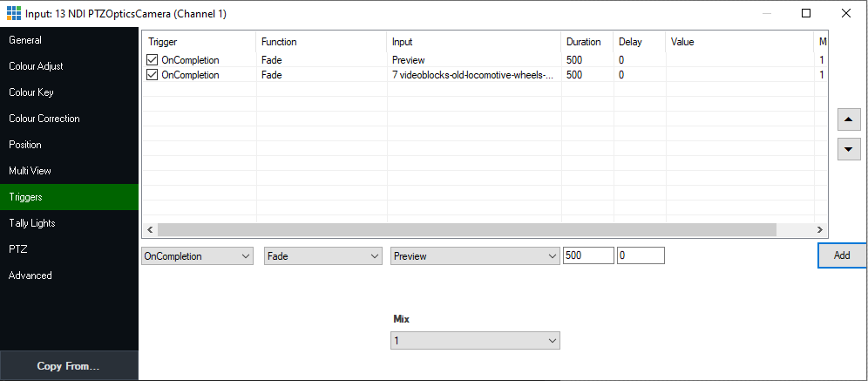
Task: Open the Fade function dropdown
Action: pos(323,255)
